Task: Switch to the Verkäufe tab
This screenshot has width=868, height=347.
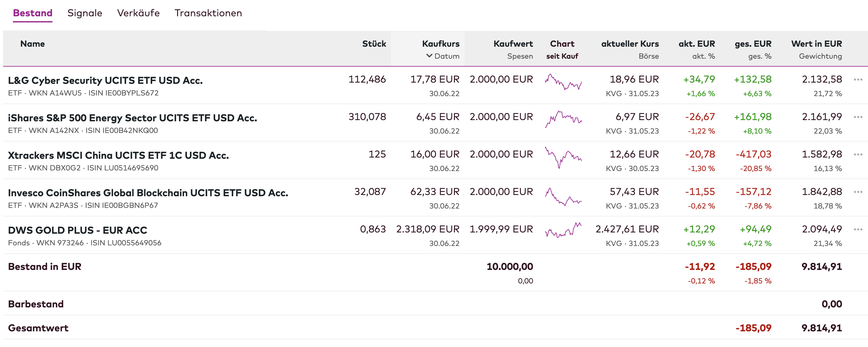Action: 138,13
